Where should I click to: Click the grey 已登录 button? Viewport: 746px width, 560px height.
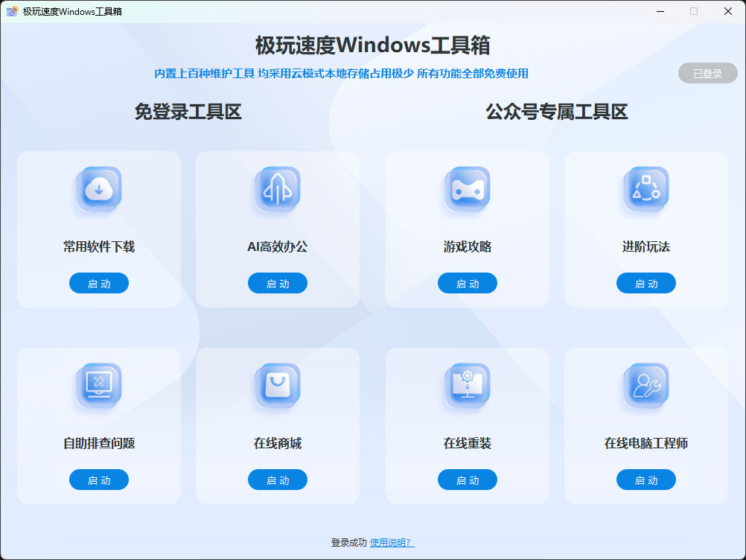coord(707,73)
